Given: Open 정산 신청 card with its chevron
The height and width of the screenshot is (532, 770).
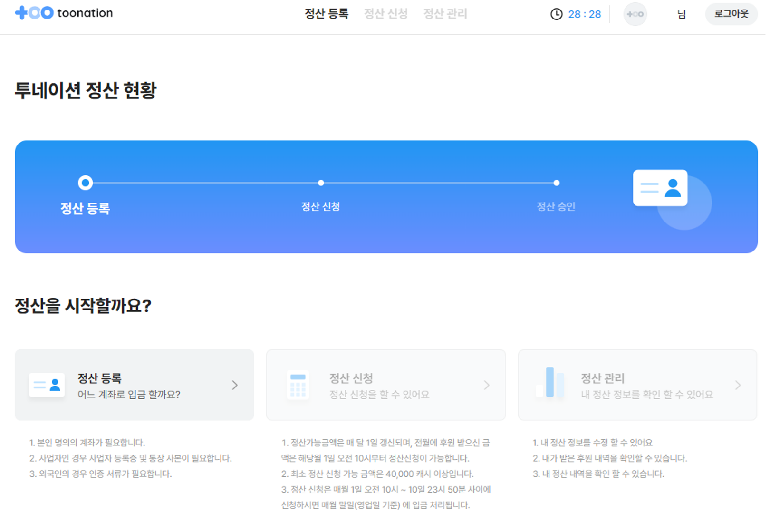Looking at the screenshot, I should (x=486, y=385).
